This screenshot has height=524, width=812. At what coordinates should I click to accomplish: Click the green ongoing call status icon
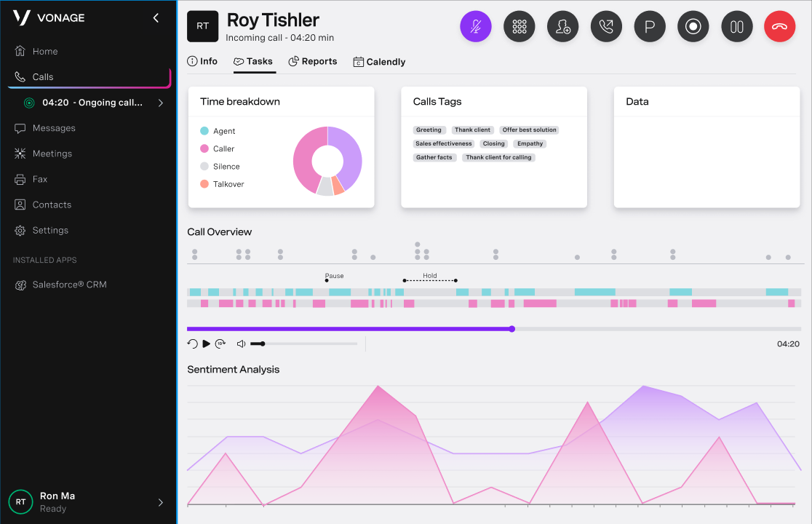coord(30,103)
